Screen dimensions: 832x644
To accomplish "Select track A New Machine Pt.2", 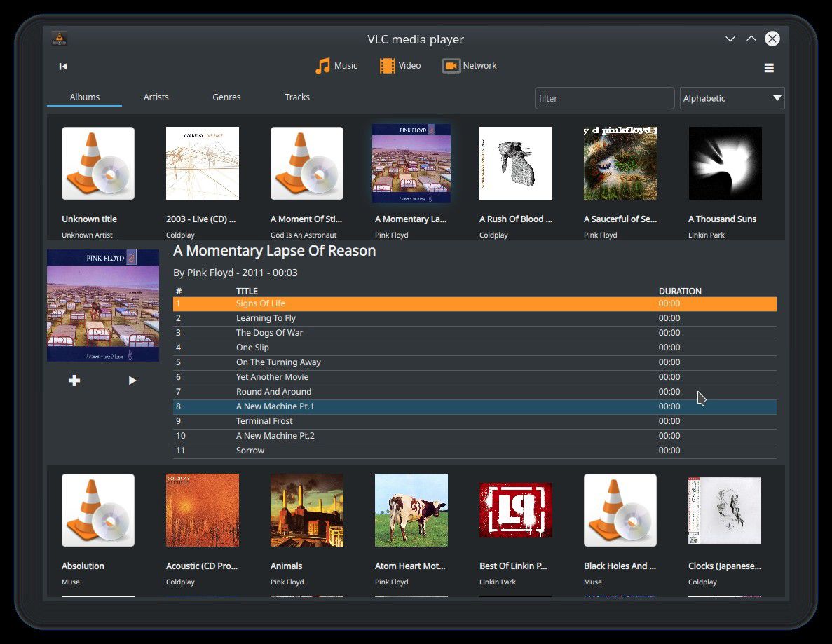I will coord(475,435).
